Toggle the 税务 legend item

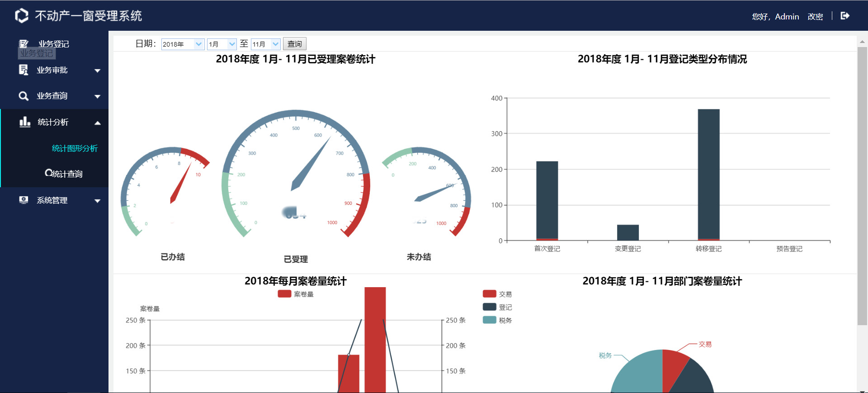tap(497, 320)
